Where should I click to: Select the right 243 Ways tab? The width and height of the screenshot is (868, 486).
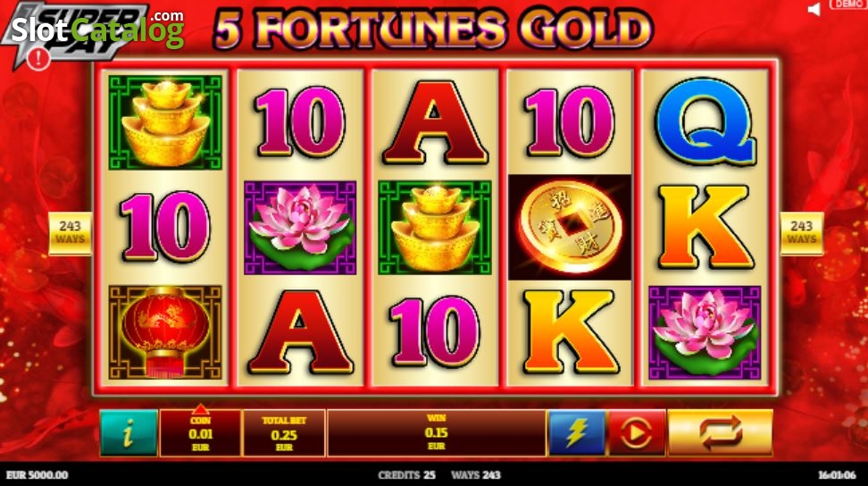point(802,233)
